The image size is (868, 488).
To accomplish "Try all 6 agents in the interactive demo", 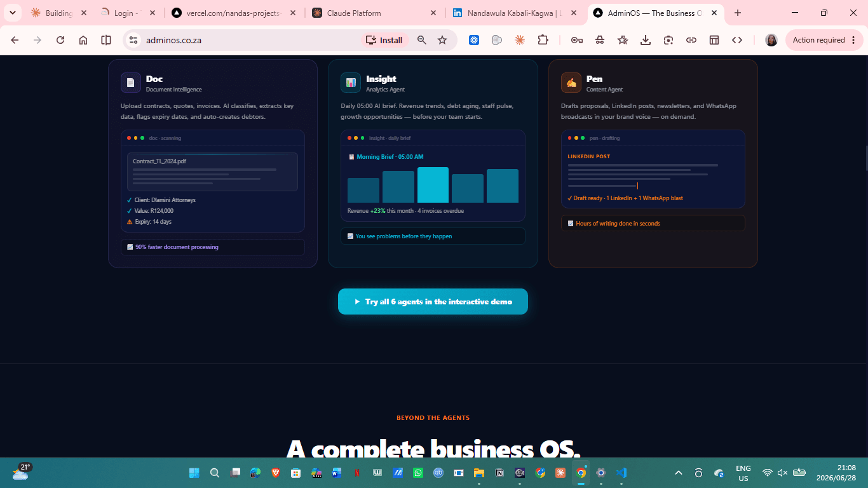I will [x=433, y=302].
